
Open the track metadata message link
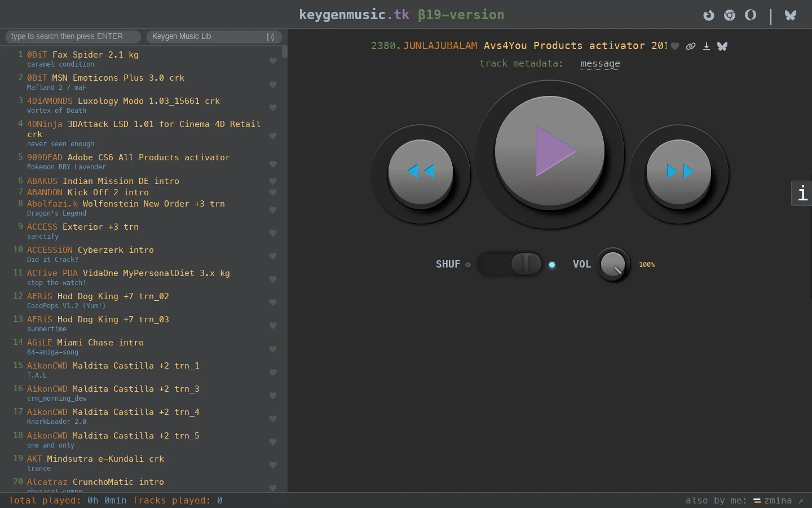click(601, 64)
